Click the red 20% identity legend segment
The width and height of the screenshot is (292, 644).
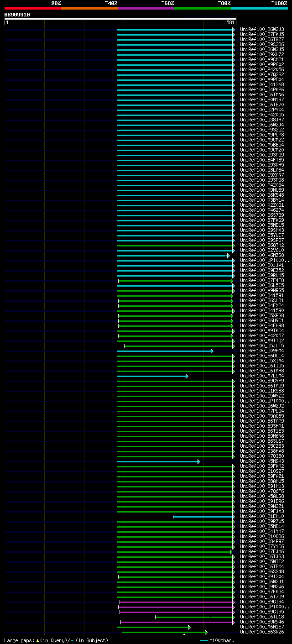(33, 8)
